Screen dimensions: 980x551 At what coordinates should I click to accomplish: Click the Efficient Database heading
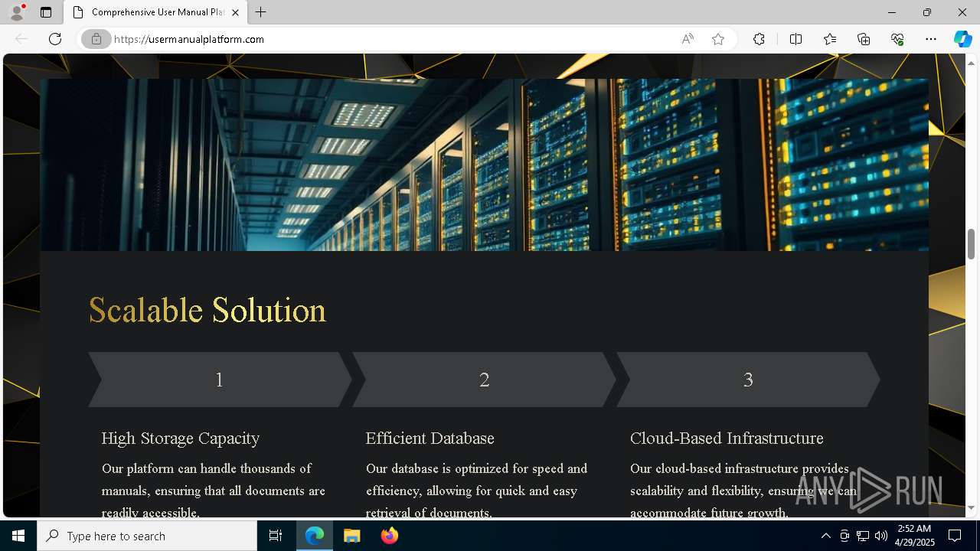point(430,439)
